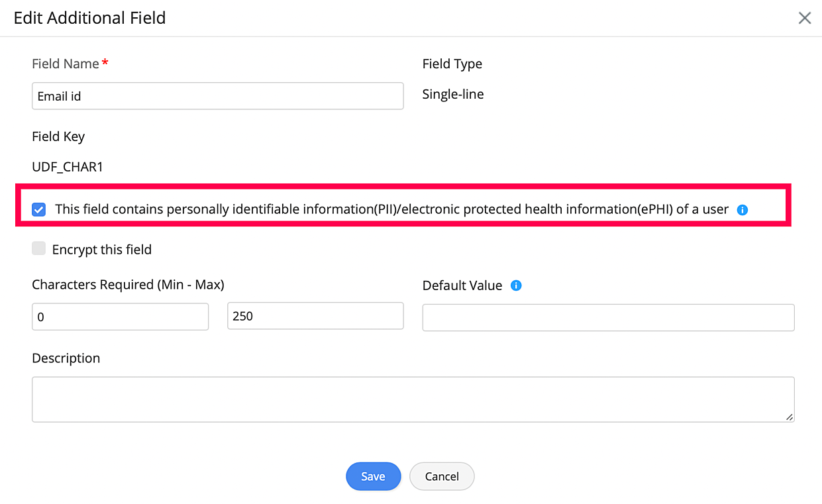The image size is (822, 504).
Task: Click the PII/ePHI checkbox label sentence
Action: [391, 209]
